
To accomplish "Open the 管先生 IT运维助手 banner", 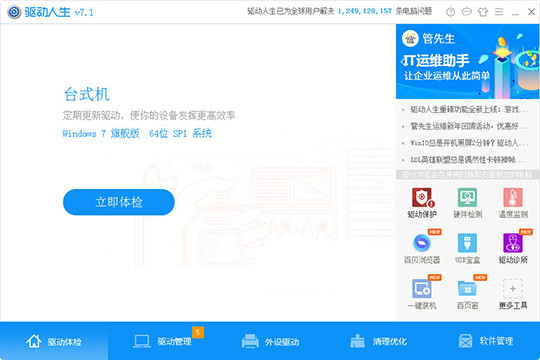I will (468, 61).
